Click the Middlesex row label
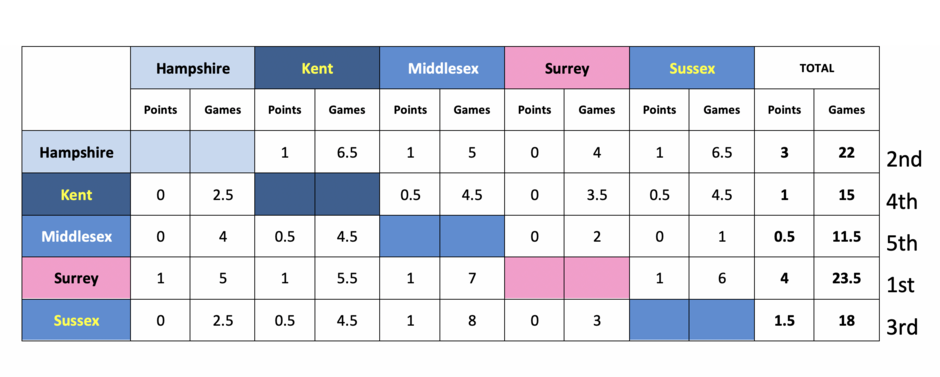This screenshot has width=940, height=377. (x=76, y=236)
